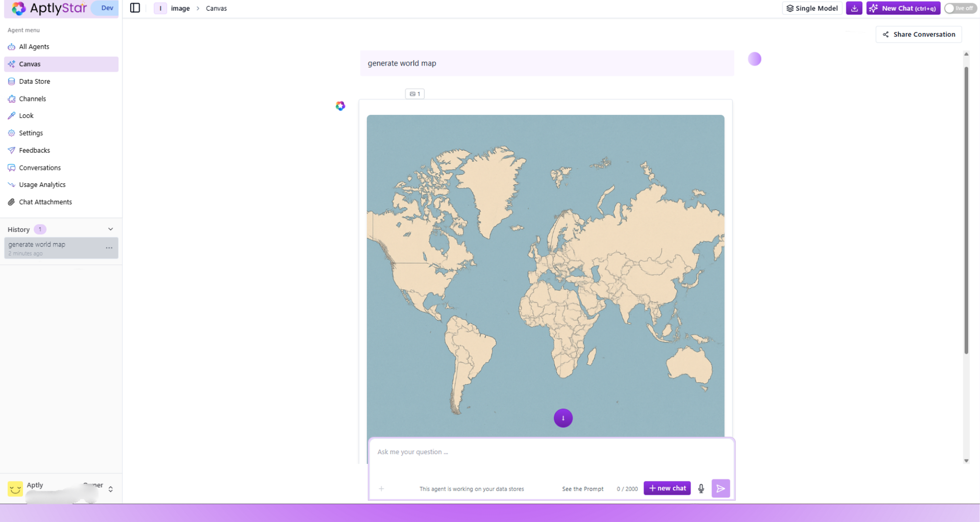Open Data Store in the agent menu

[61, 81]
